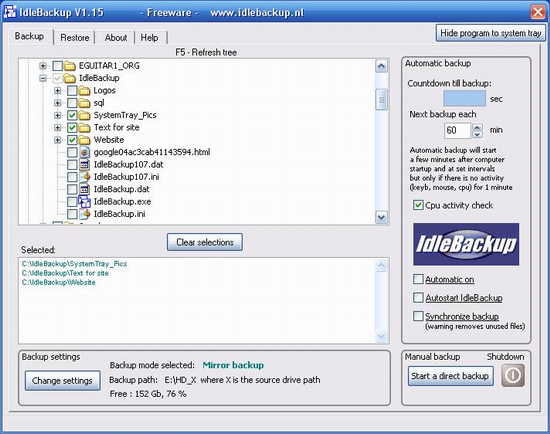Click Selected list scroll down arrow
The image size is (550, 434).
[381, 336]
